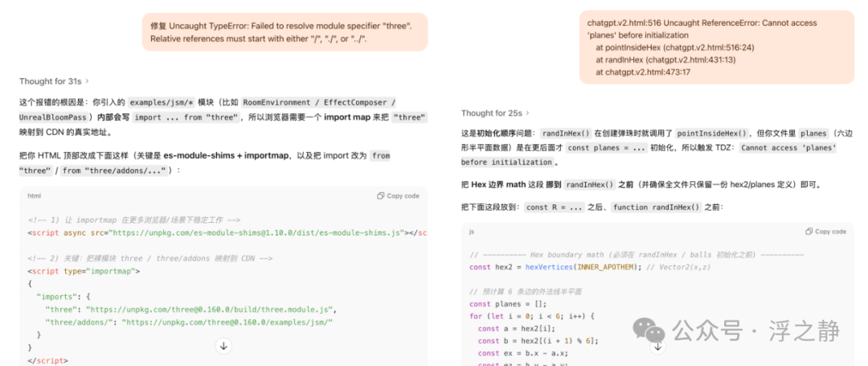Click the es-module-shims script src line
868x366 pixels.
pos(227,233)
